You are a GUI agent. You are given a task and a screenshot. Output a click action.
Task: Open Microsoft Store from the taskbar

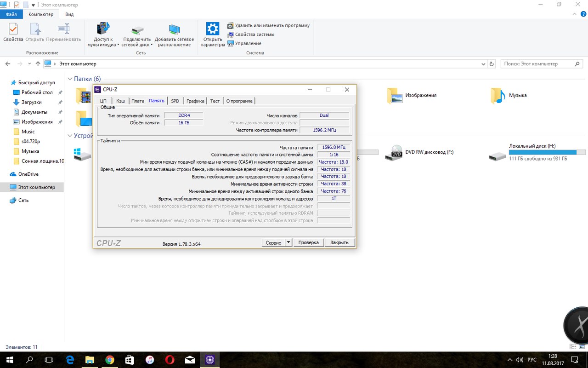tap(130, 359)
